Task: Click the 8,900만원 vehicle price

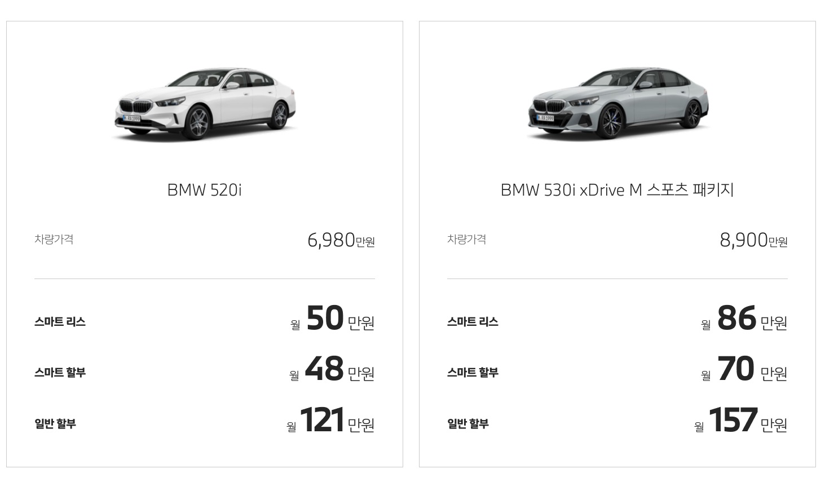Action: pos(753,241)
